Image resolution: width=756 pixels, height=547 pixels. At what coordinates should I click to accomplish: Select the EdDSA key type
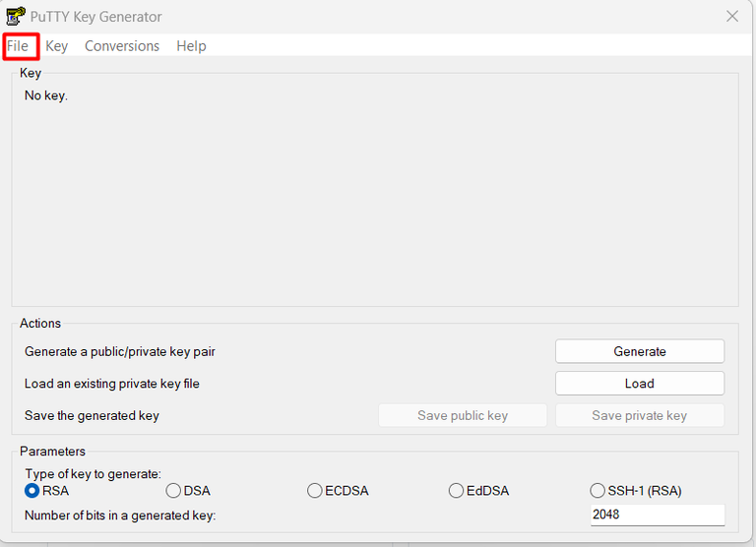coord(456,491)
